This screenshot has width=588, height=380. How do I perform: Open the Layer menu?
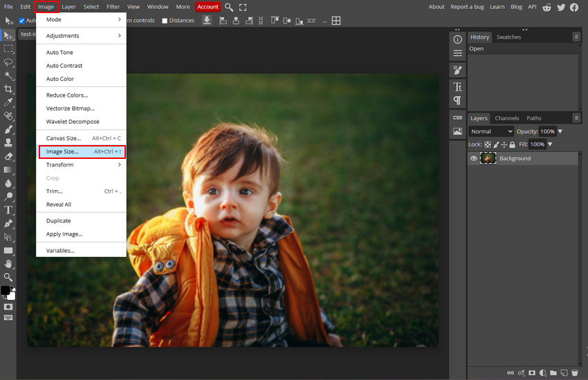point(68,7)
